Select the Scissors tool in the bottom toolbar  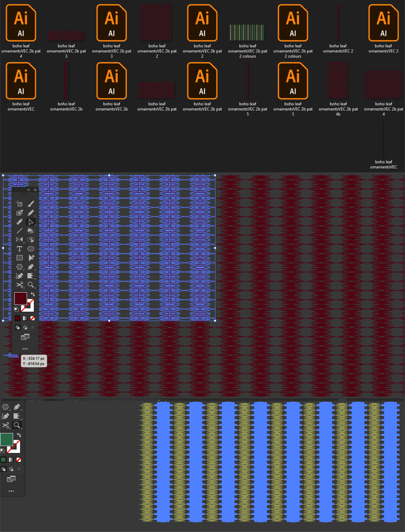click(6, 425)
